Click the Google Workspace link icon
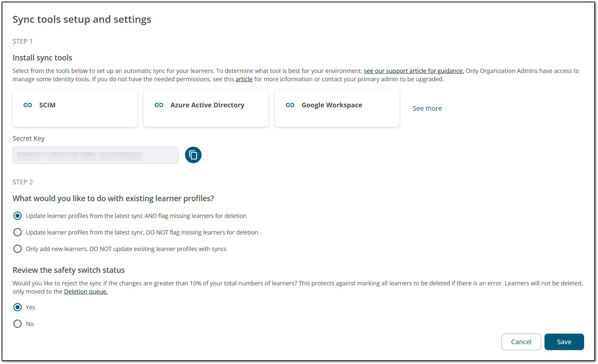The height and width of the screenshot is (364, 598). (290, 105)
